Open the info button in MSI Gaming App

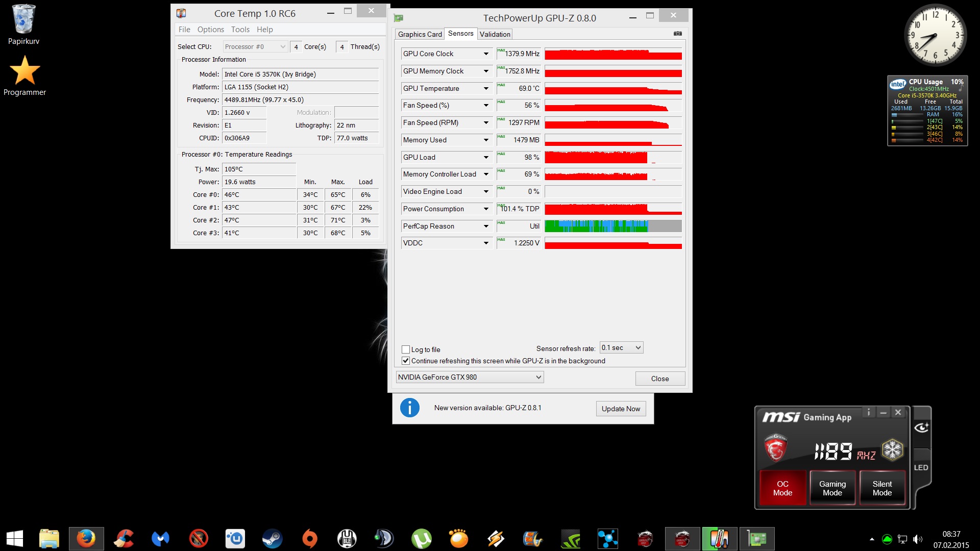869,412
